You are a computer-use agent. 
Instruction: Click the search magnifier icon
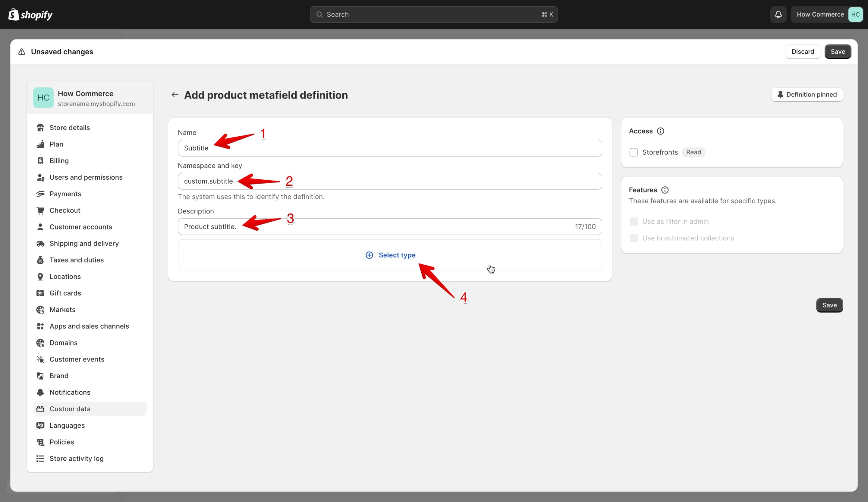click(319, 14)
